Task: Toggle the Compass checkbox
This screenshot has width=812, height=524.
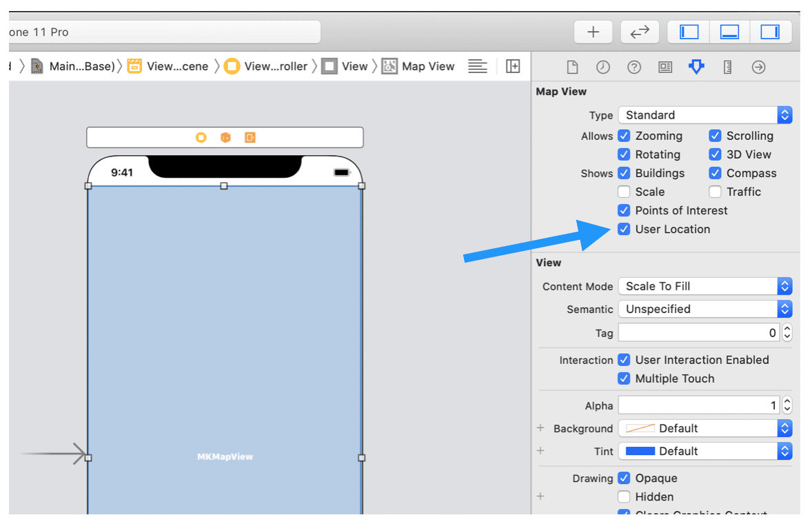Action: (x=715, y=173)
